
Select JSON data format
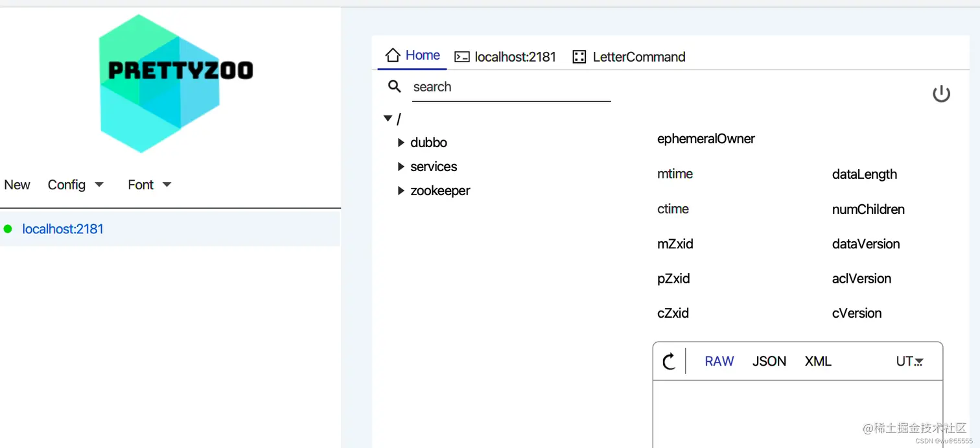tap(769, 361)
